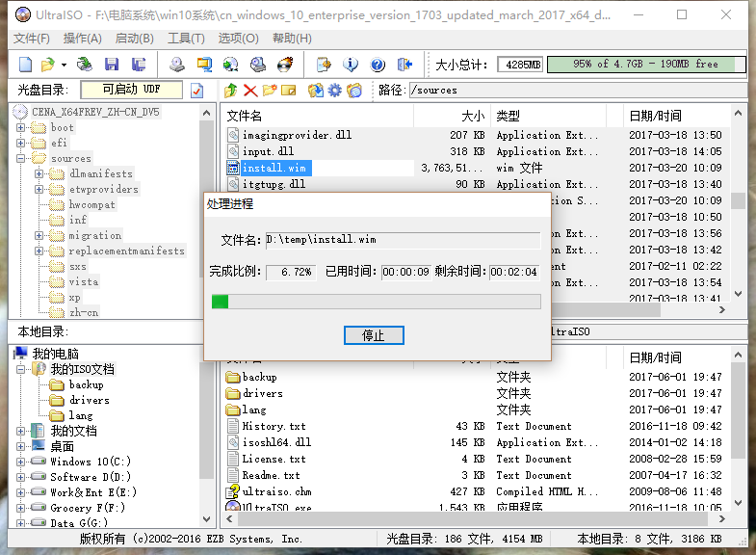The image size is (756, 555).
Task: Click the Open CD/DVD drive icon
Action: click(85, 65)
